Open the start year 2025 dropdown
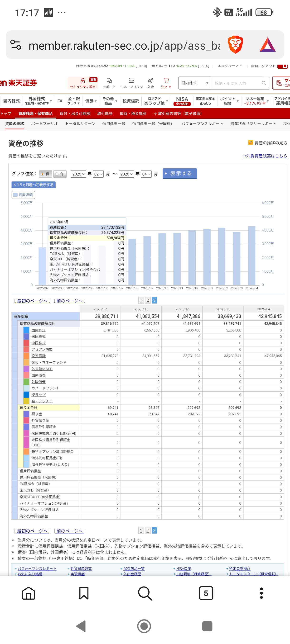This screenshot has width=290, height=644. click(x=79, y=174)
